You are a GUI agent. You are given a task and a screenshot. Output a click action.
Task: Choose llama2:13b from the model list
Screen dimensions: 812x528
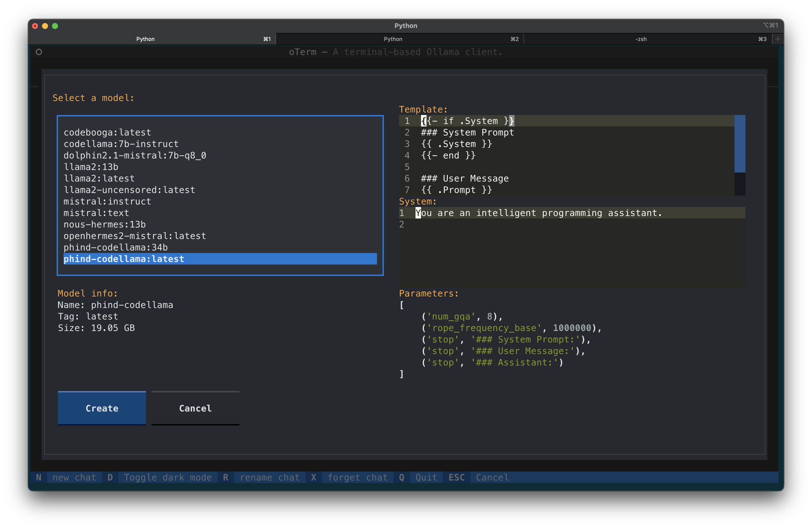[91, 167]
